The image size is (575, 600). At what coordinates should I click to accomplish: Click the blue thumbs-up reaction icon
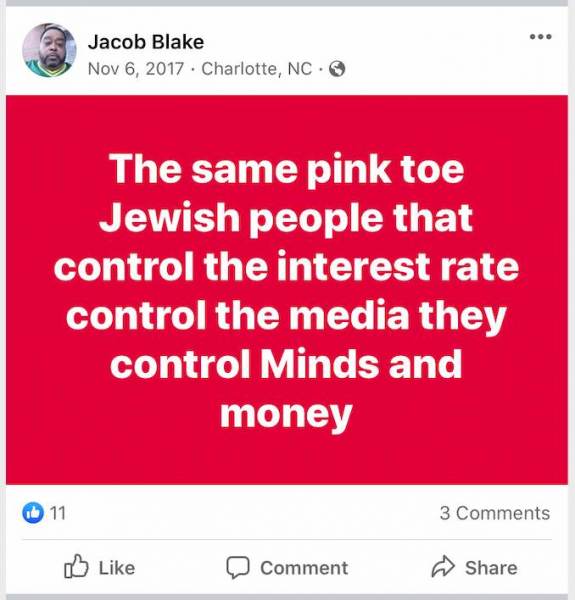point(33,512)
